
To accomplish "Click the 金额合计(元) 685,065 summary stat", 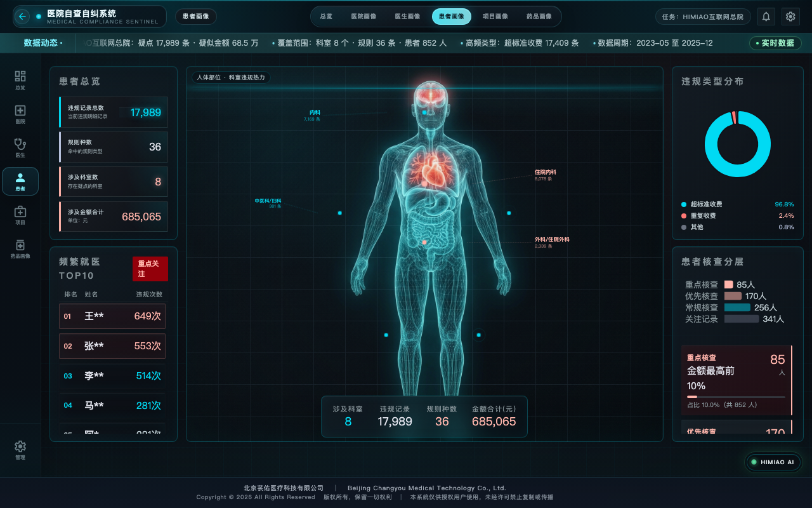I will point(494,416).
